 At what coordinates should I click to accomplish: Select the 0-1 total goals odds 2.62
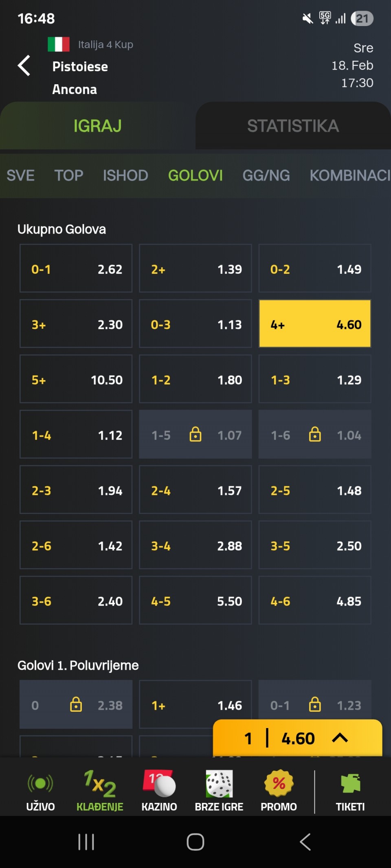pyautogui.click(x=76, y=269)
